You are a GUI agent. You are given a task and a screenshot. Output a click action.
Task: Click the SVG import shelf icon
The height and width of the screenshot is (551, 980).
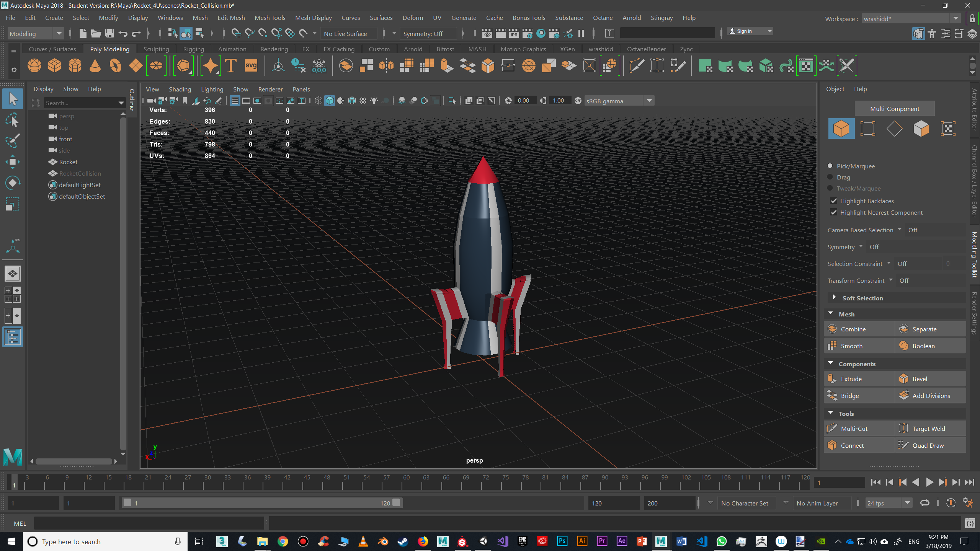(x=251, y=66)
